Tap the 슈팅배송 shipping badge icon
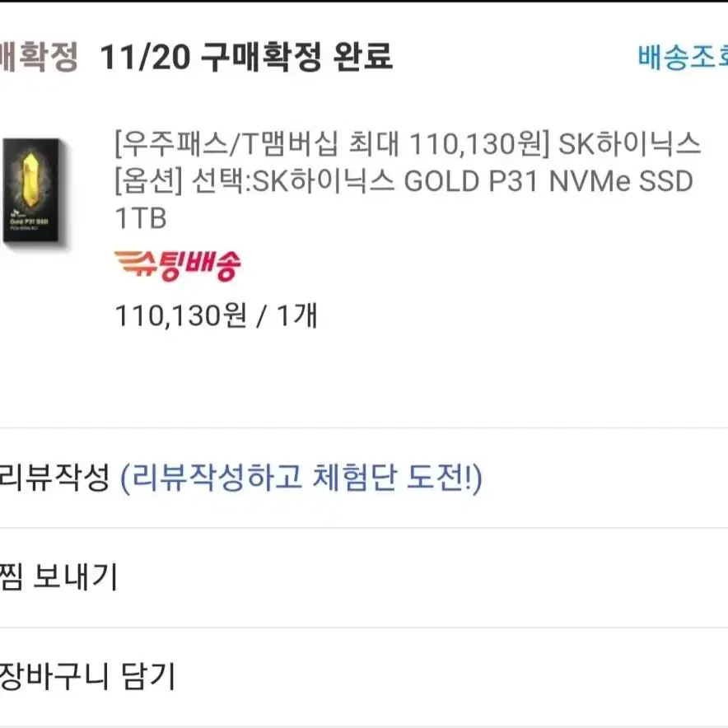This screenshot has height=728, width=728. (178, 265)
